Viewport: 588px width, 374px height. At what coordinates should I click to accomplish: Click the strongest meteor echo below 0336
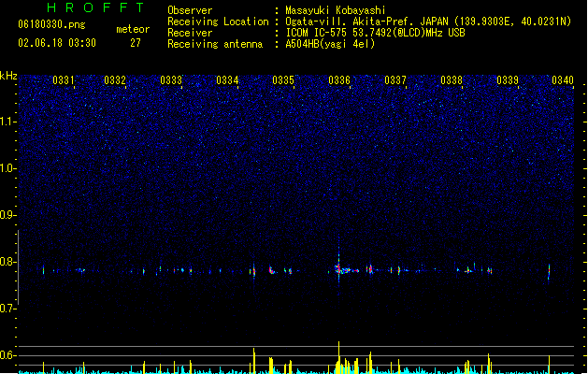(339, 267)
